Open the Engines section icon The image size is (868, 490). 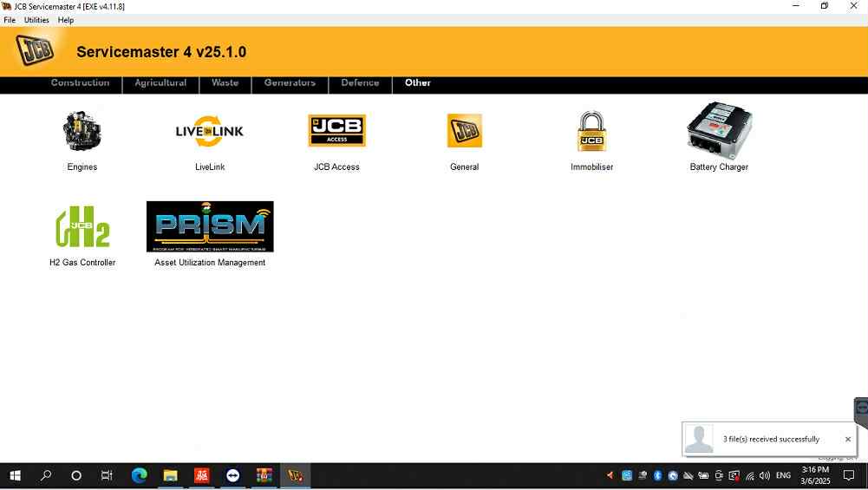(82, 131)
